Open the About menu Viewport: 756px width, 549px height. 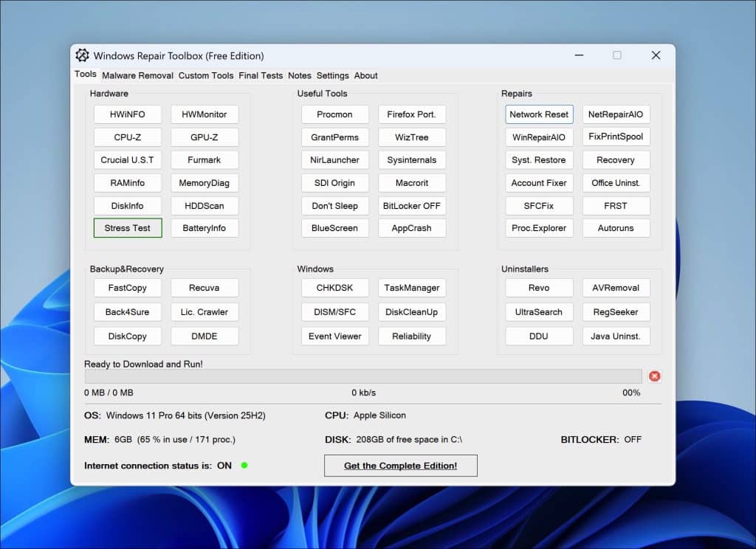(365, 75)
